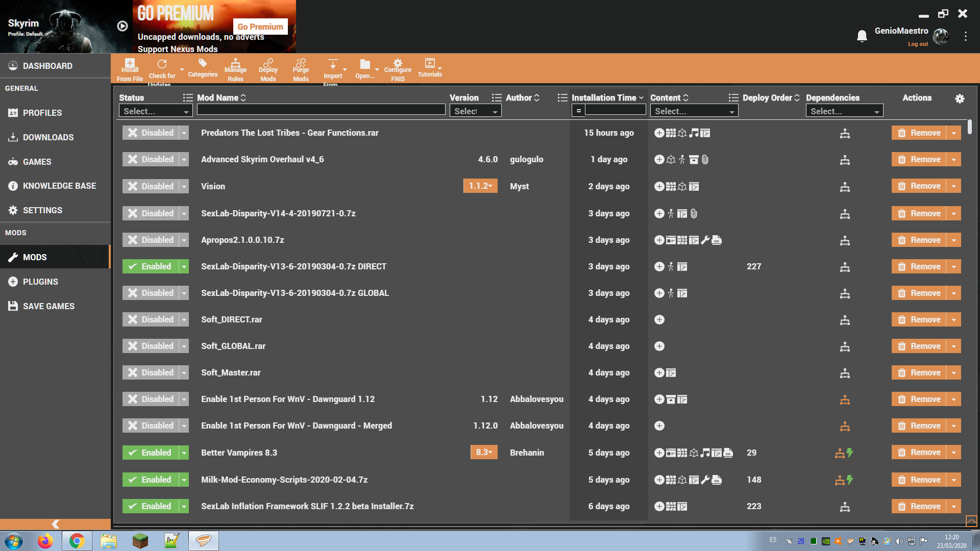Click the Deploy Mods icon
The height and width of the screenshot is (551, 980).
coord(268,63)
